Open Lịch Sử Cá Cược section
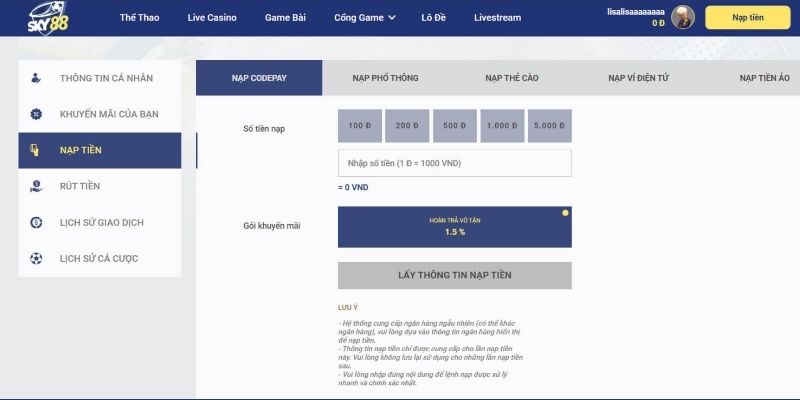 (99, 259)
